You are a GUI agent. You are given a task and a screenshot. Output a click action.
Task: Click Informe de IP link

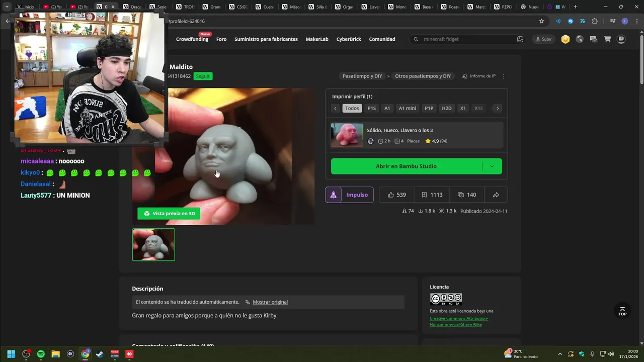[479, 76]
